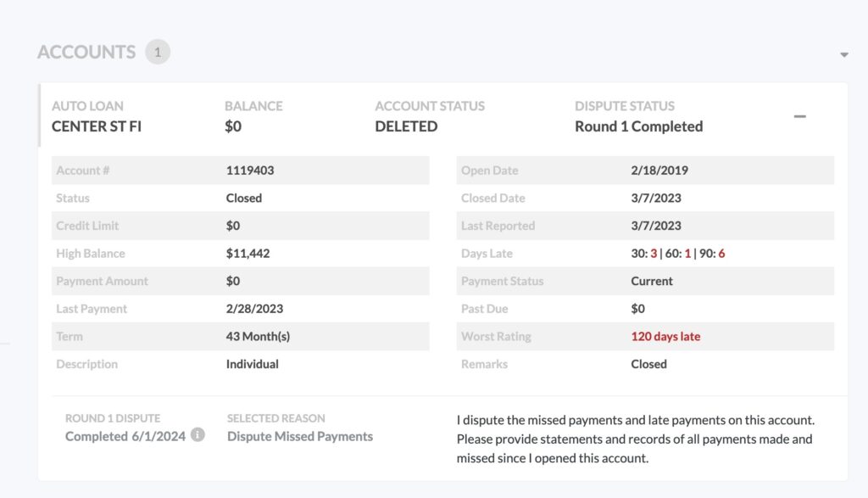Select the Dispute Missed Payments reason
The height and width of the screenshot is (498, 868).
(300, 437)
